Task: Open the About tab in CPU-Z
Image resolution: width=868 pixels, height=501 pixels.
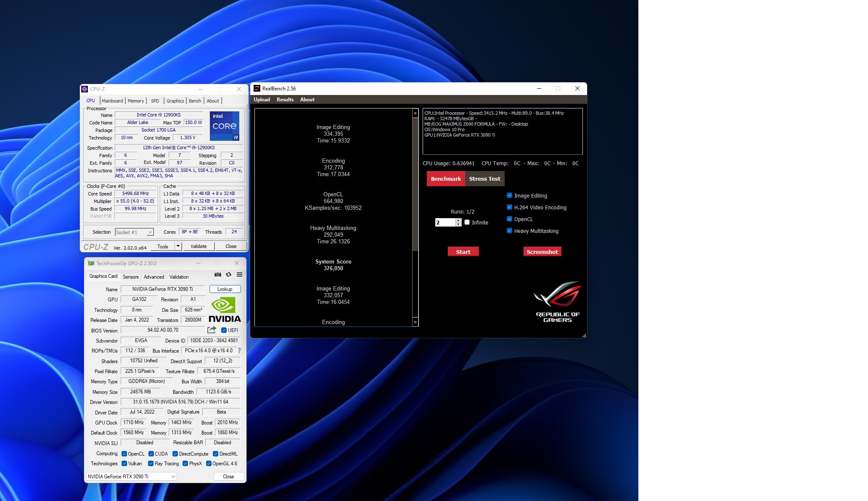Action: pos(213,101)
